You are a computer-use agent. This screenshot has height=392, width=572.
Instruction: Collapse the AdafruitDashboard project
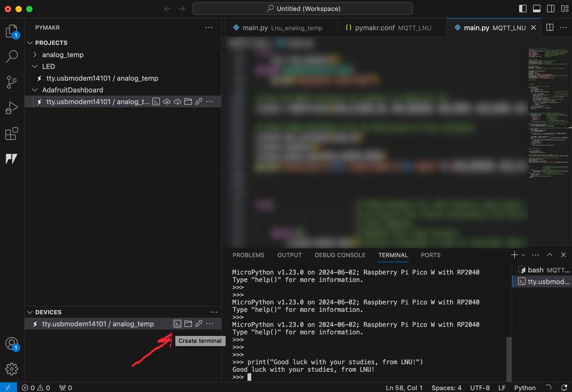point(35,90)
